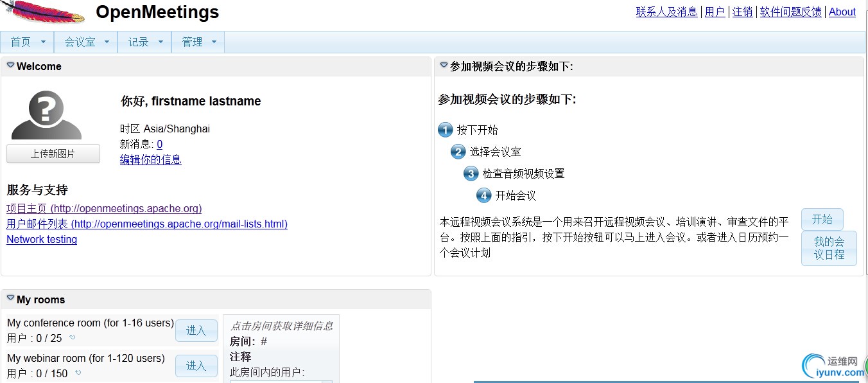Click the 服务与支持 heading
The height and width of the screenshot is (383, 868).
tap(37, 190)
